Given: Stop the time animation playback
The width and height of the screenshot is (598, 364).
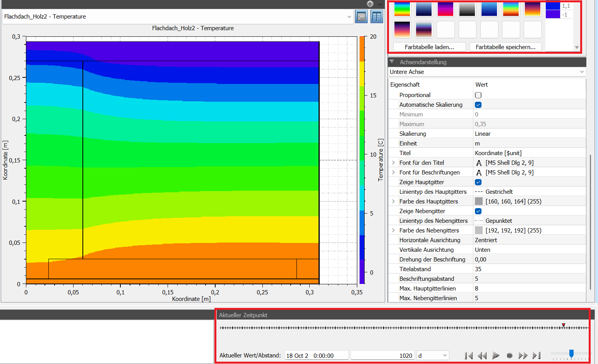Looking at the screenshot, I should [x=509, y=355].
